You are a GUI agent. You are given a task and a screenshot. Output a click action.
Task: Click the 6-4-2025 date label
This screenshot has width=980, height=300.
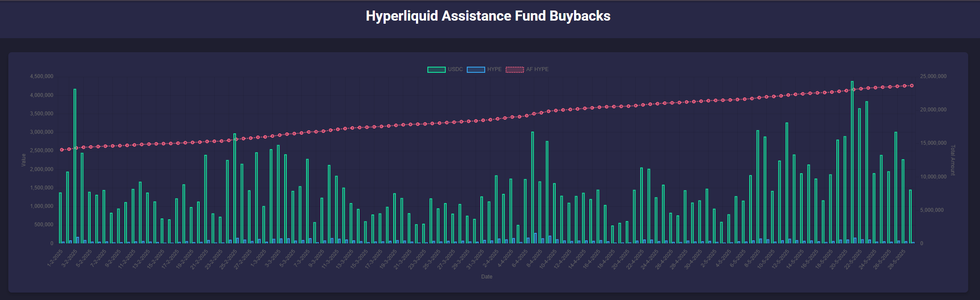(520, 259)
